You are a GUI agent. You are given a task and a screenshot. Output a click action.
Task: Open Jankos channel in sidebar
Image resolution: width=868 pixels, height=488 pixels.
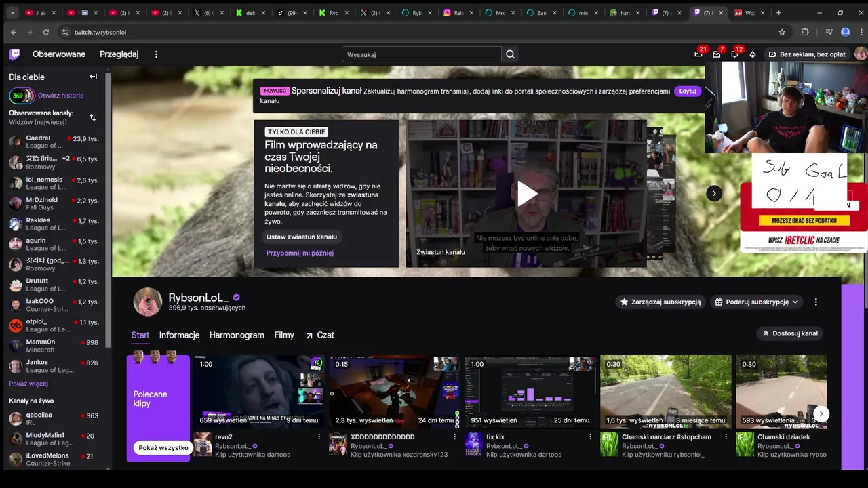coord(54,366)
